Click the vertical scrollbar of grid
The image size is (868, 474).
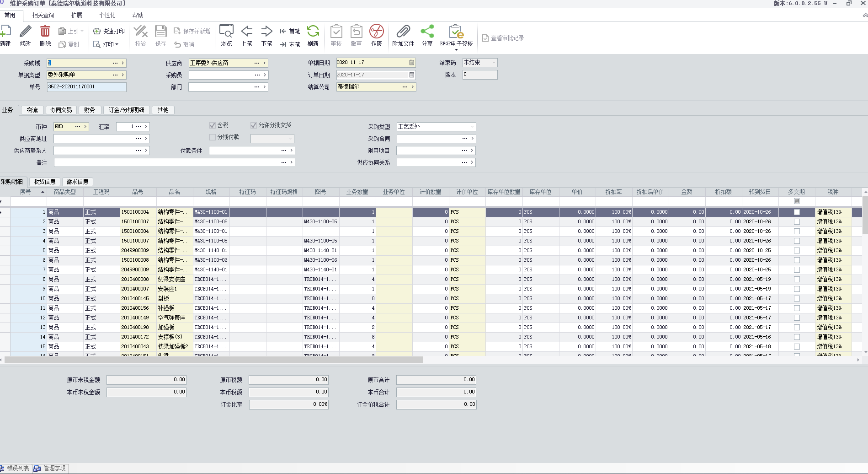865,215
